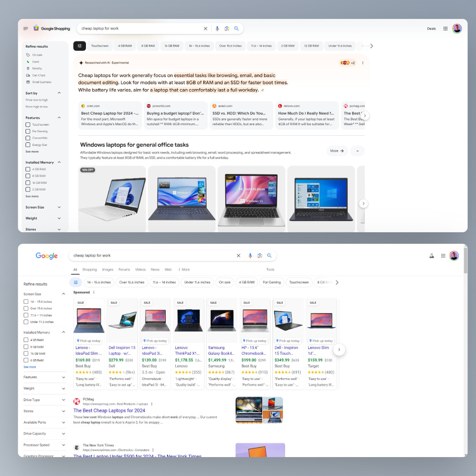Viewport: 476px width, 476px height.
Task: Collapse Features section in Shopping sidebar
Action: coord(59,118)
